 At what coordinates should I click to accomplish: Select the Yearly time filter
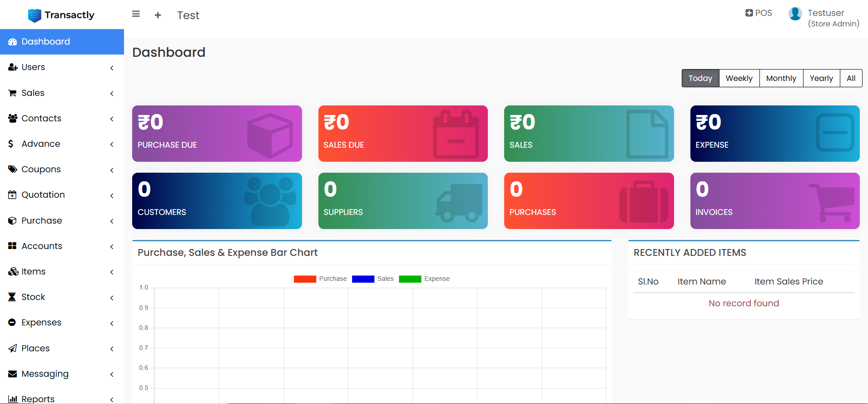[821, 78]
